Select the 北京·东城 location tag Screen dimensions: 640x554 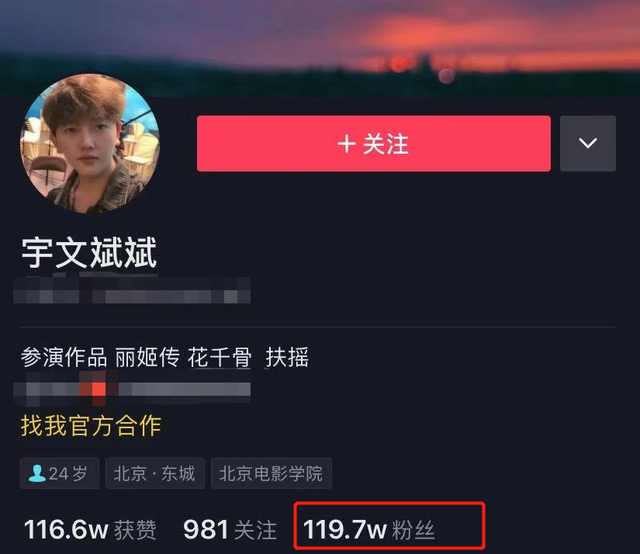tap(155, 474)
